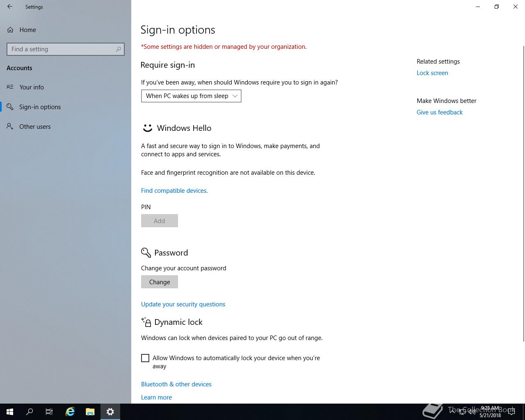The image size is (525, 420).
Task: Click the network icon in system tray
Action: click(x=462, y=412)
